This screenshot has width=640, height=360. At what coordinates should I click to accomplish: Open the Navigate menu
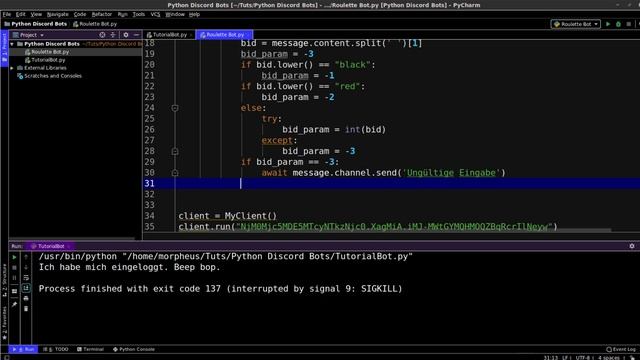pyautogui.click(x=58, y=14)
